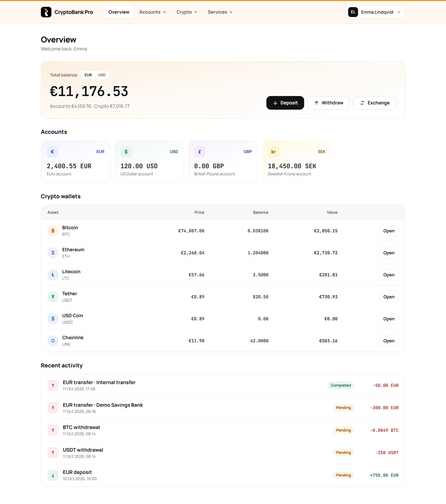The height and width of the screenshot is (504, 446).
Task: Open the Ethereum wallet
Action: pos(389,253)
